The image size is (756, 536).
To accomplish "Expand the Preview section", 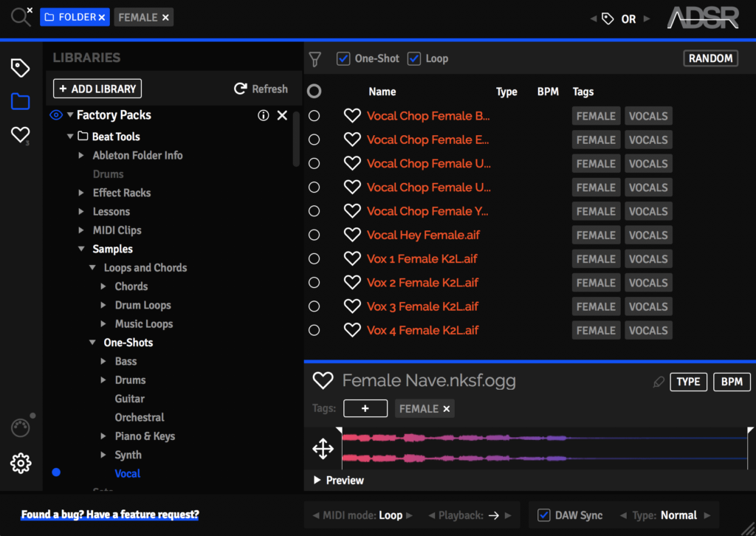I will click(x=317, y=480).
